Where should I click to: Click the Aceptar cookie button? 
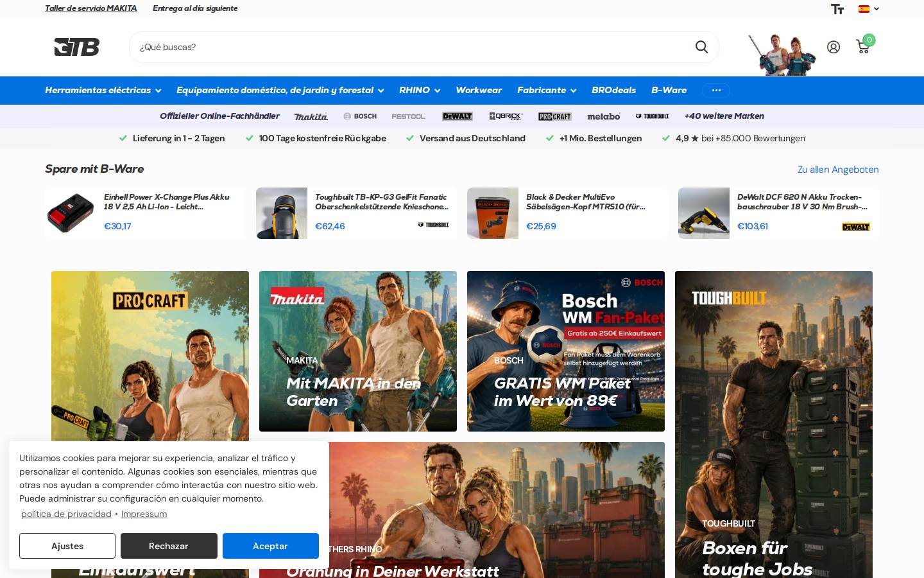tap(270, 546)
